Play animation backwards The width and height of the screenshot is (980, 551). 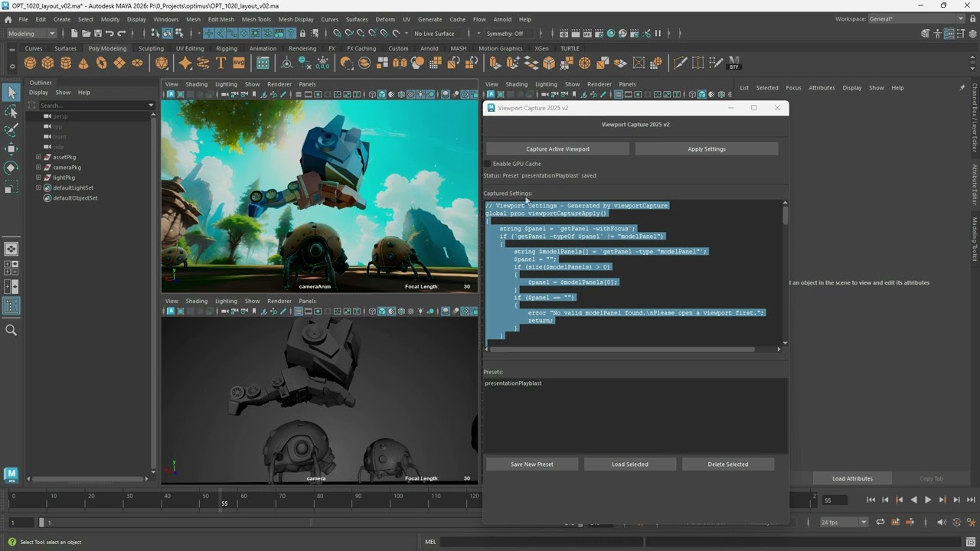coord(913,500)
